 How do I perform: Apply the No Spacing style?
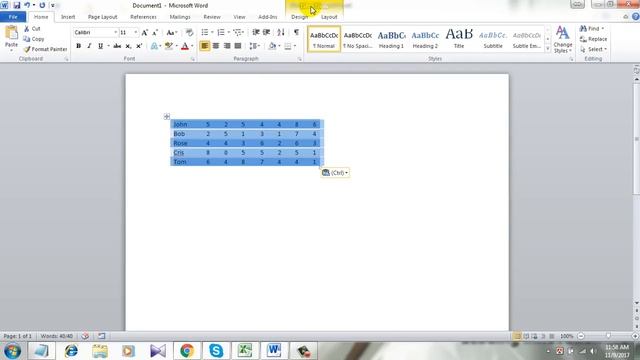pyautogui.click(x=358, y=39)
